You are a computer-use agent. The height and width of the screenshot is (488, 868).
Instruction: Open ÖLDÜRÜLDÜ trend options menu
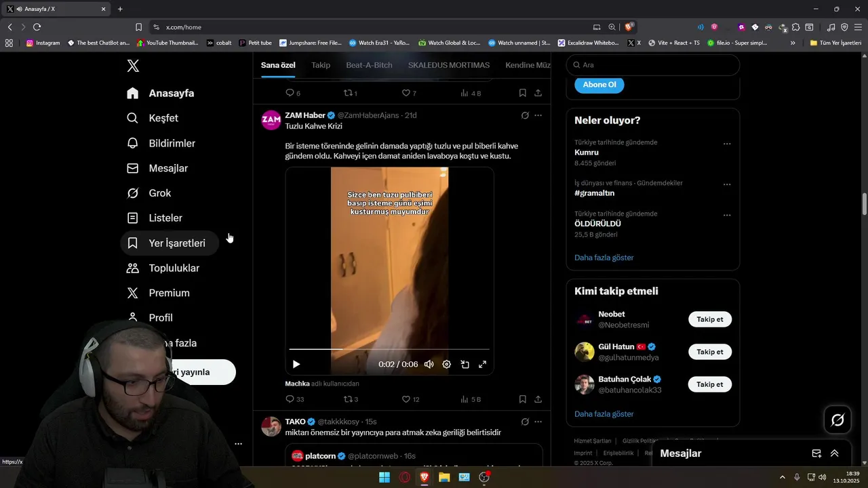click(x=727, y=215)
